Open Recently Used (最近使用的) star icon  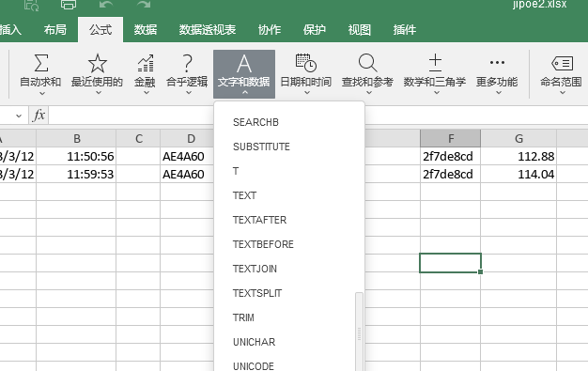pos(97,63)
